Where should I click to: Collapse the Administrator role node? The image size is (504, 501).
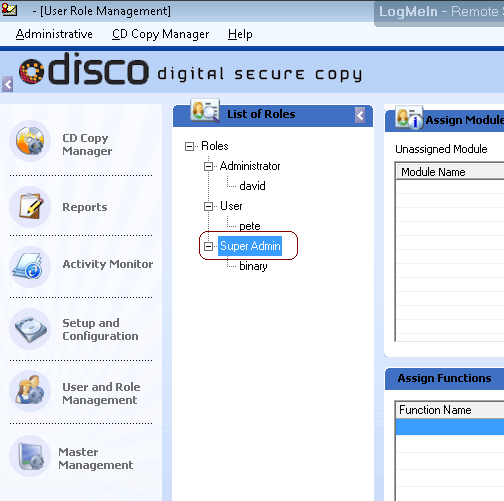(208, 166)
